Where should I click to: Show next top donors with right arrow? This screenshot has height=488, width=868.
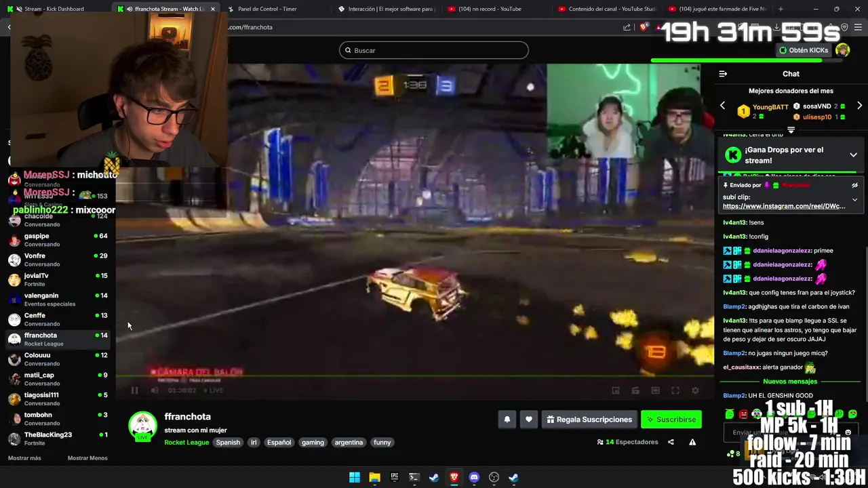click(859, 106)
